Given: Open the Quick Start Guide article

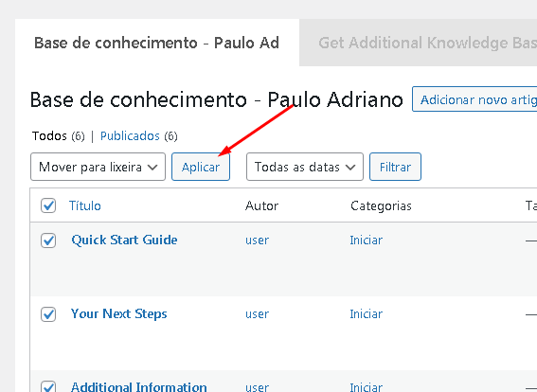Looking at the screenshot, I should (x=124, y=240).
